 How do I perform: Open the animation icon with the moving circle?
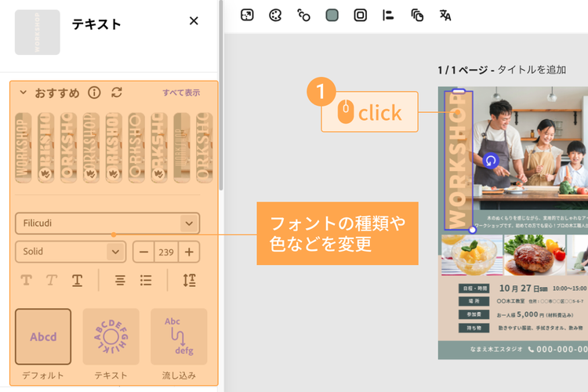303,15
